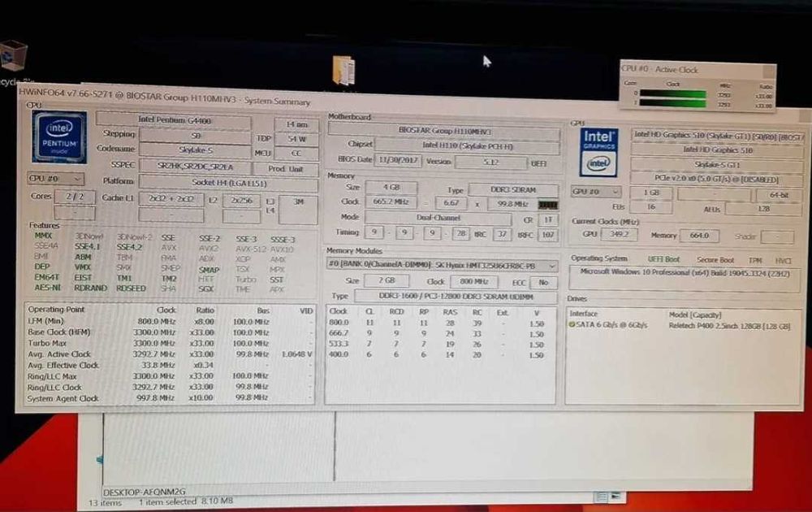Click the 14 nm process field
Viewport: 812px width, 512px height.
pyautogui.click(x=296, y=124)
